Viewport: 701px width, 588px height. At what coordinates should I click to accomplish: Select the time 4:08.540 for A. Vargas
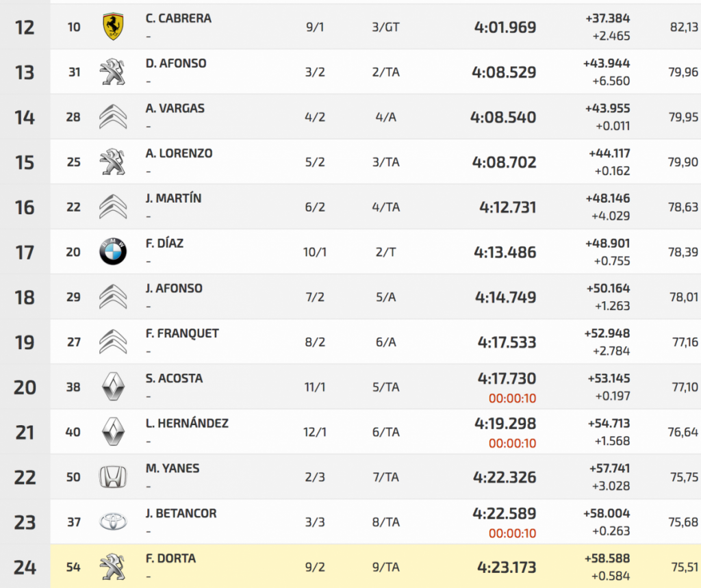(x=503, y=118)
